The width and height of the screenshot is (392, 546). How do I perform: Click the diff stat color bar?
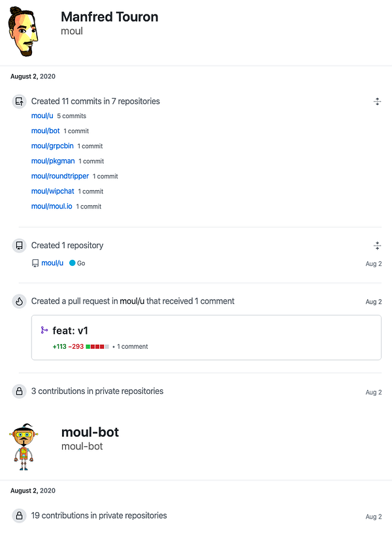pyautogui.click(x=97, y=346)
